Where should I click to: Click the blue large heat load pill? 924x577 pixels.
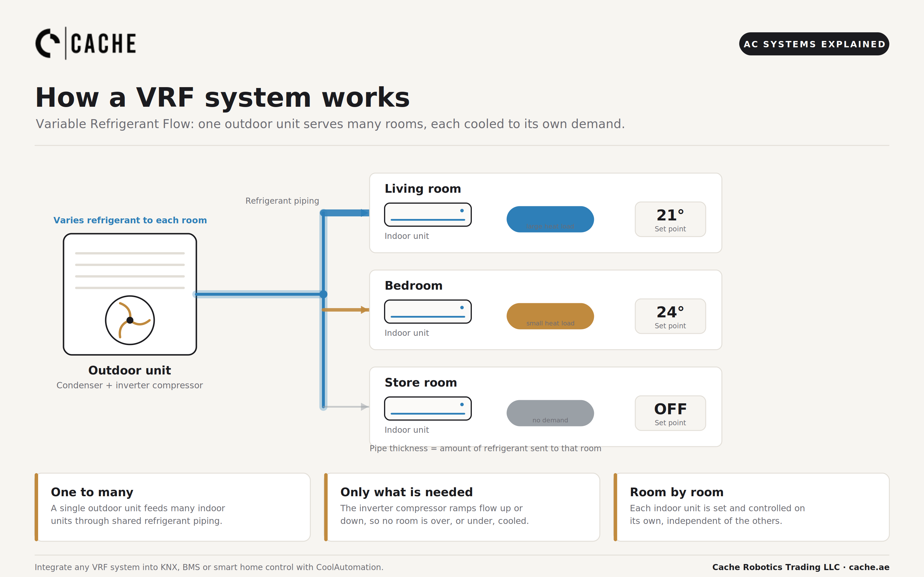point(550,220)
